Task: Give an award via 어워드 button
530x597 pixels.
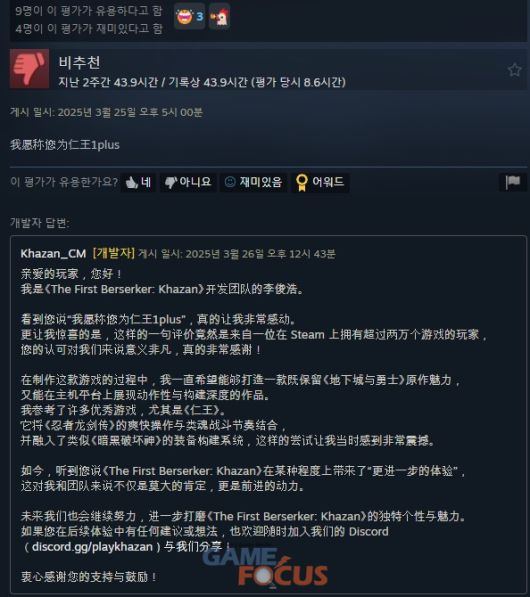Action: [320, 182]
